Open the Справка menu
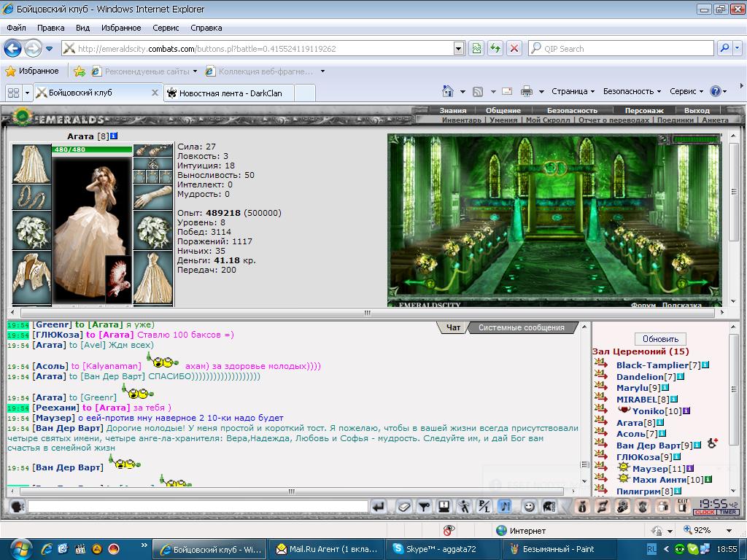Viewport: 747px width, 560px height. point(206,28)
